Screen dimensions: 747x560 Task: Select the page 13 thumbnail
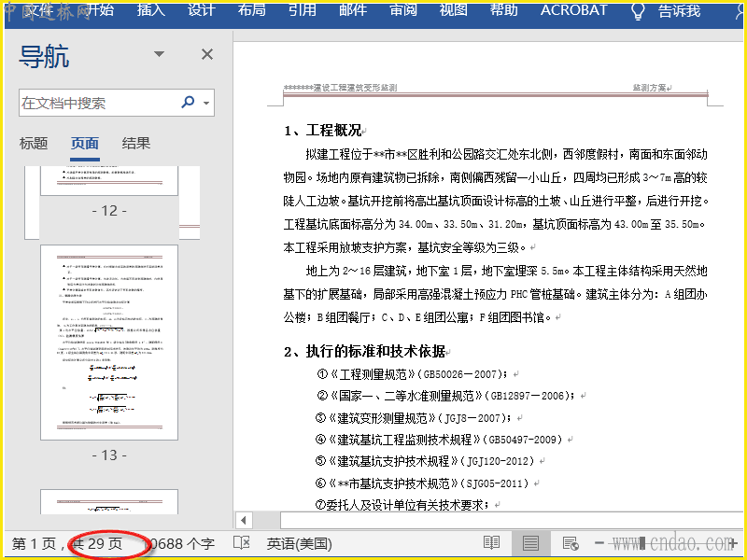[x=109, y=343]
